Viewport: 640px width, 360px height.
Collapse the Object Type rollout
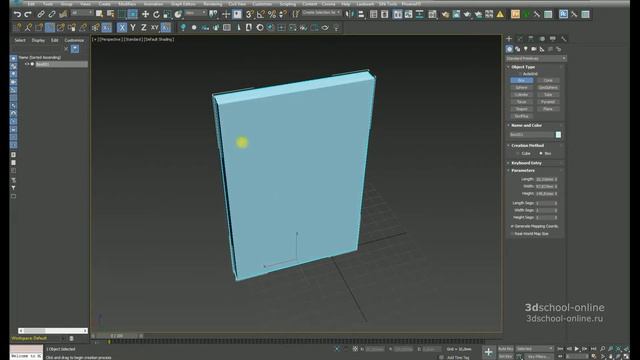pos(523,67)
